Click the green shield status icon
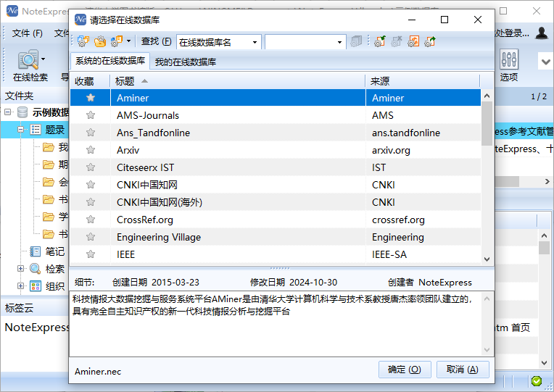The image size is (554, 392). tap(537, 380)
